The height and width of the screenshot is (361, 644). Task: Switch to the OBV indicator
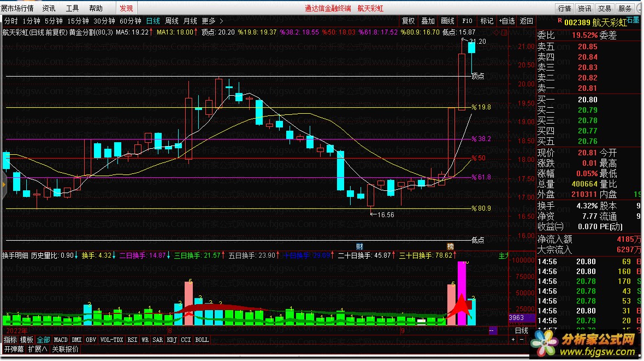(91, 340)
